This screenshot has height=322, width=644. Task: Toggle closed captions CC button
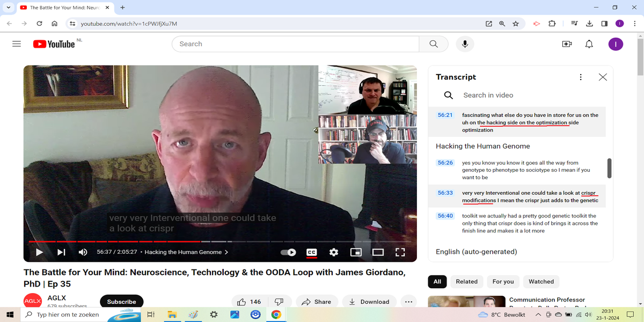[x=311, y=252]
